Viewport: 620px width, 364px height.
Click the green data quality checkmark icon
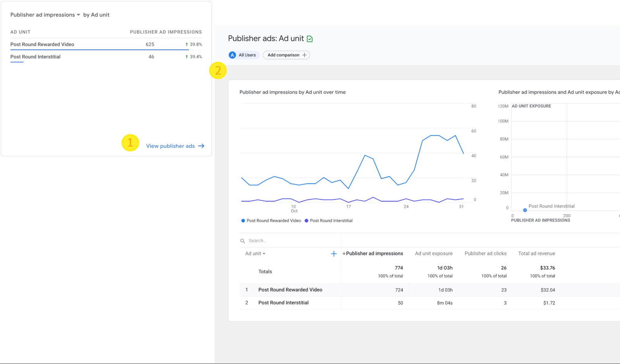coord(309,38)
